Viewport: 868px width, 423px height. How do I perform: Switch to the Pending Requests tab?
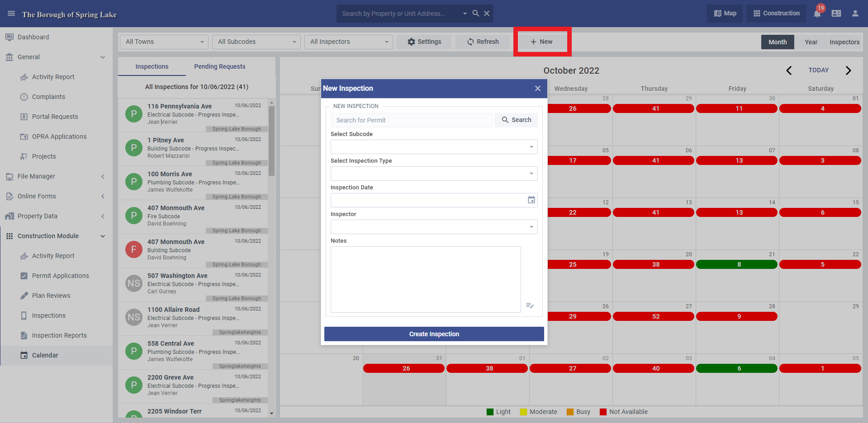coord(220,66)
